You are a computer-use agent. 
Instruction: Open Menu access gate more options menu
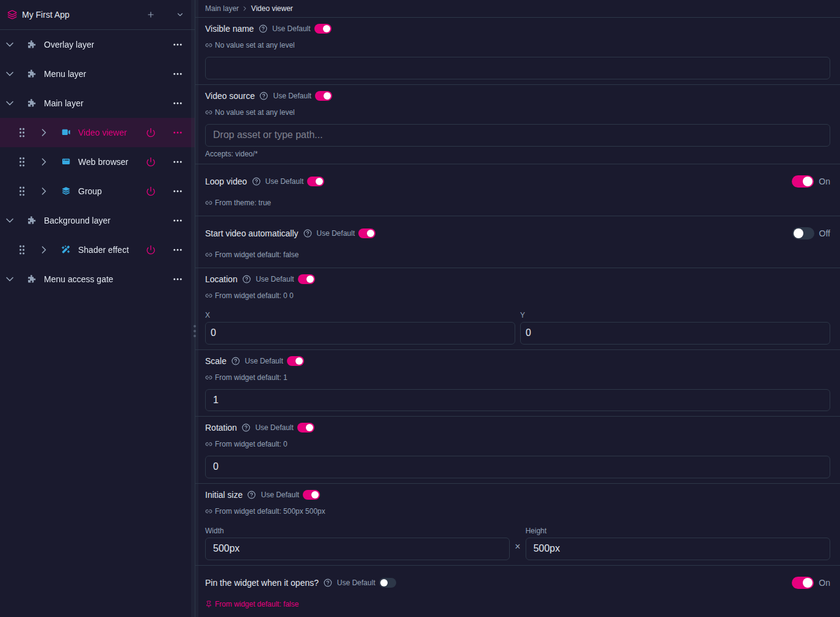[178, 279]
